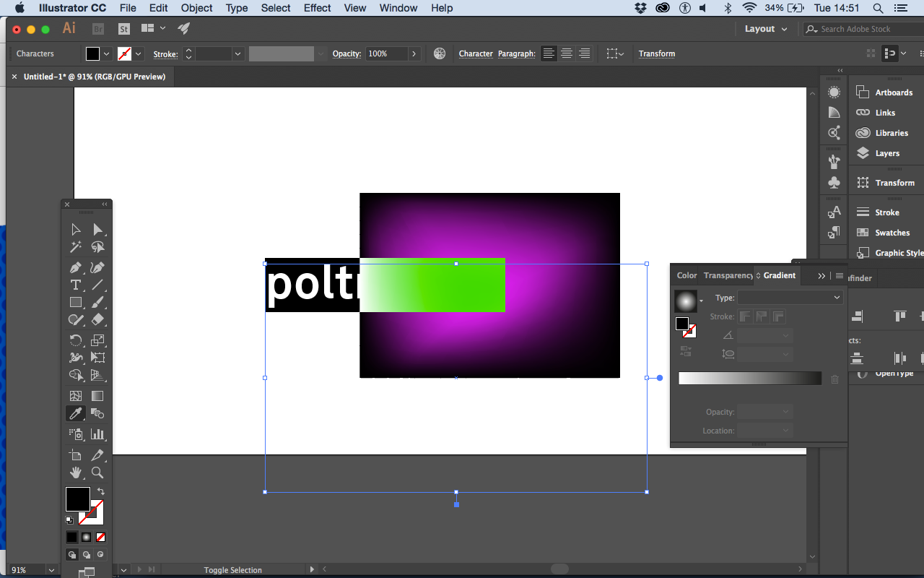Open the gradient Type dropdown

click(790, 298)
